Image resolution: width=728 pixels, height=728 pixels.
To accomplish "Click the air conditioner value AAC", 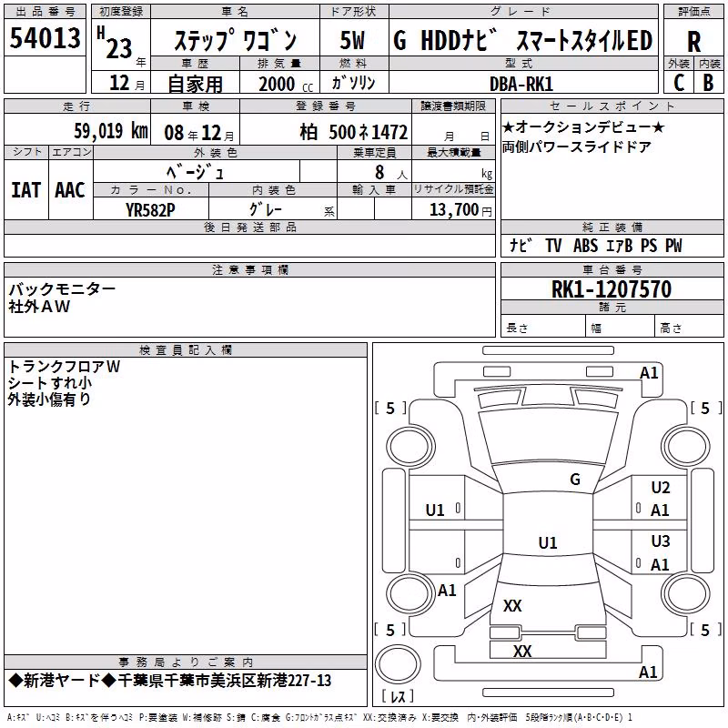I will (70, 190).
